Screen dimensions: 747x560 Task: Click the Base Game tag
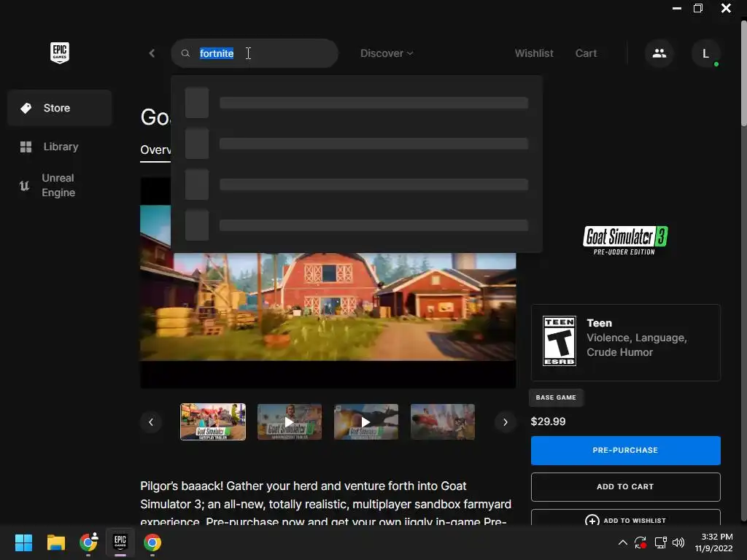[x=556, y=397]
